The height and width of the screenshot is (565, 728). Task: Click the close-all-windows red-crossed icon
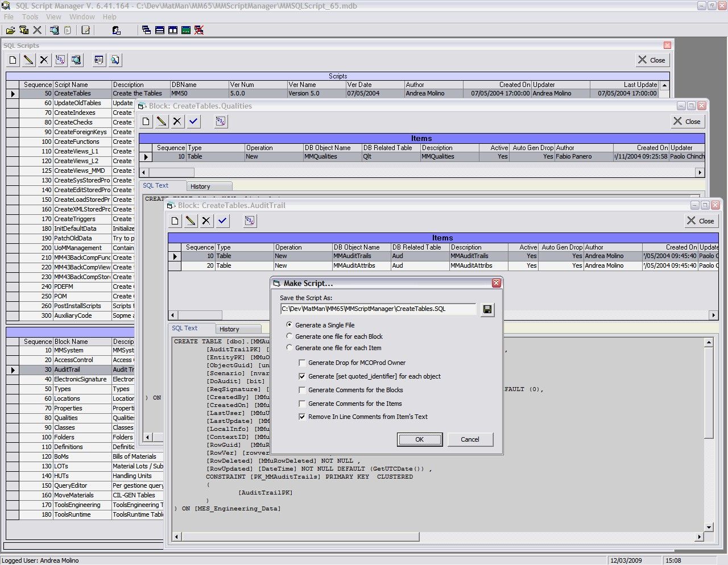(x=199, y=30)
